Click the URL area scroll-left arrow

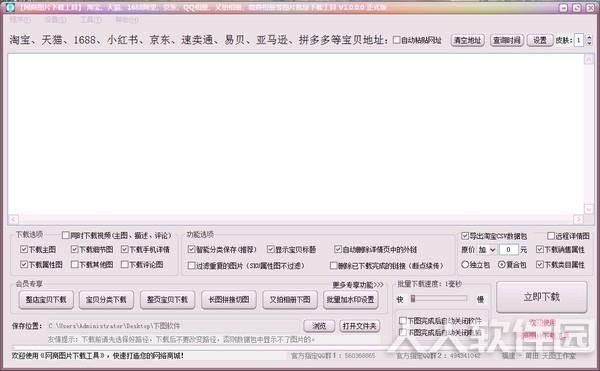click(x=13, y=220)
